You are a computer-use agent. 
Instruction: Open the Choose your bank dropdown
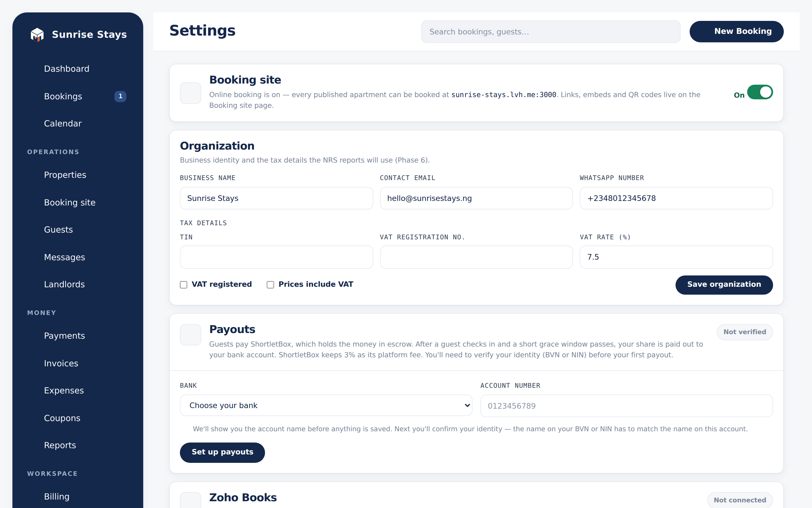(x=326, y=406)
